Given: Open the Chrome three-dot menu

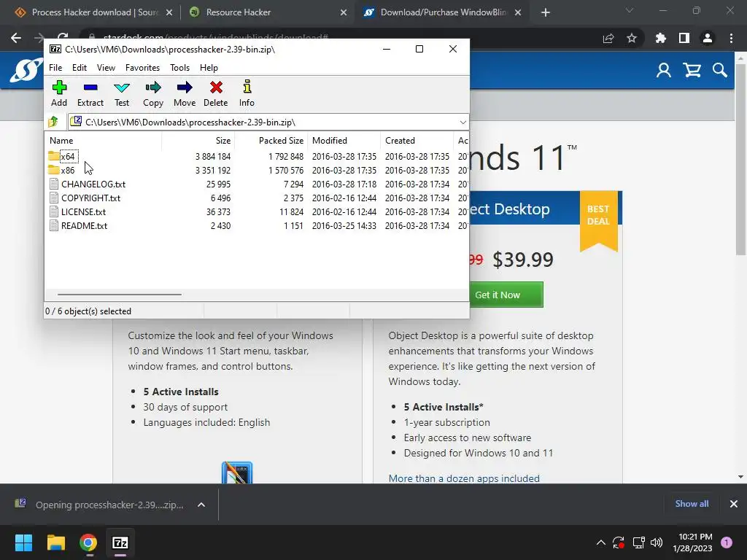Looking at the screenshot, I should pos(731,38).
